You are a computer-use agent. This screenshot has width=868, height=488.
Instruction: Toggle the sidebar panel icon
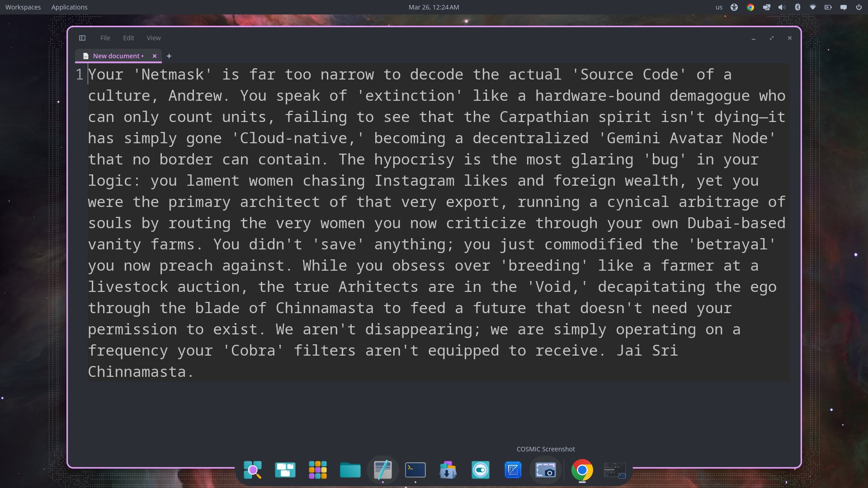[x=82, y=38]
